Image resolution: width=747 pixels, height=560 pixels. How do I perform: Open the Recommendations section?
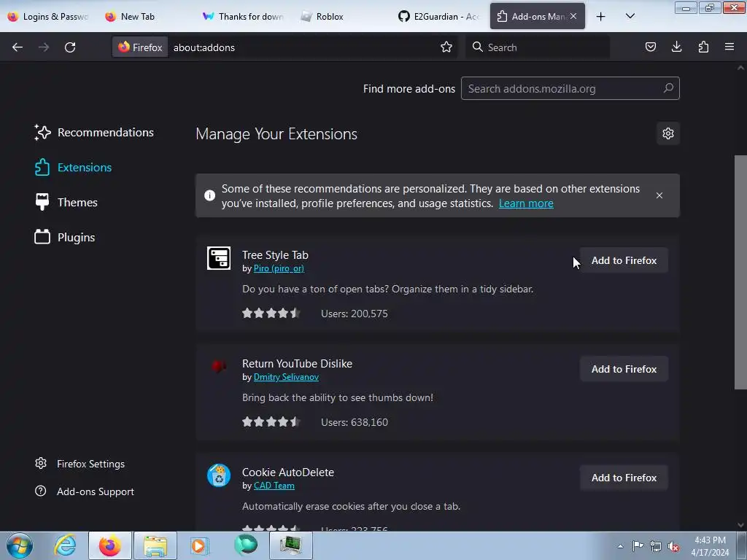click(94, 133)
